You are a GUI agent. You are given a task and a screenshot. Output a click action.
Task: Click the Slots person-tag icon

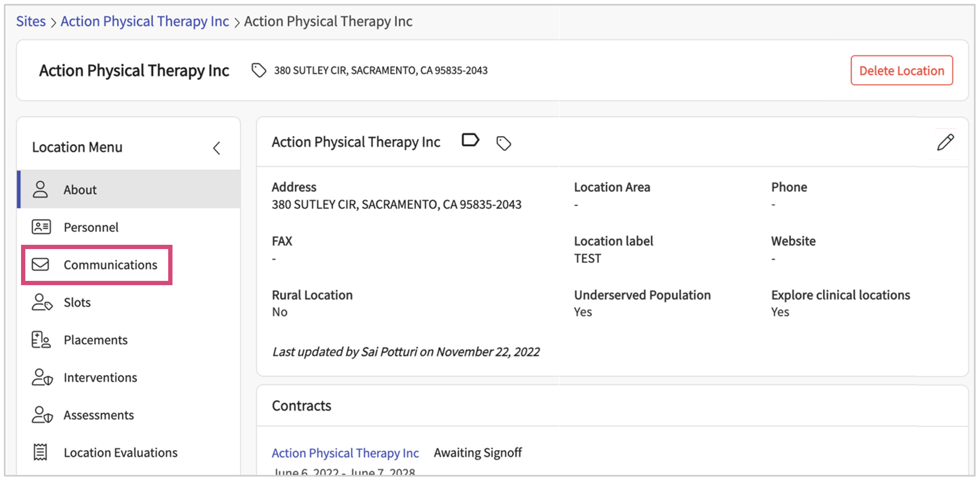tap(42, 302)
